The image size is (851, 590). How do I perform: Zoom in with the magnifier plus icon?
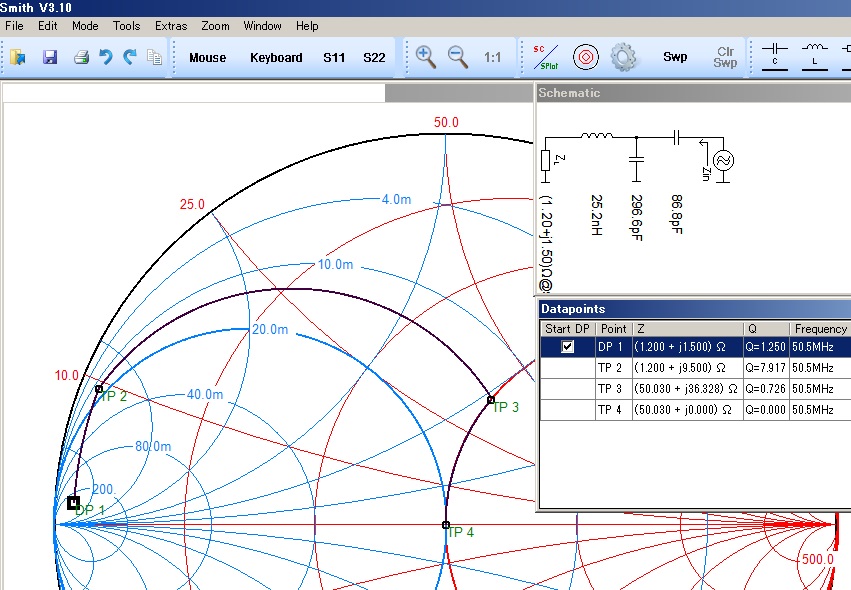[426, 57]
